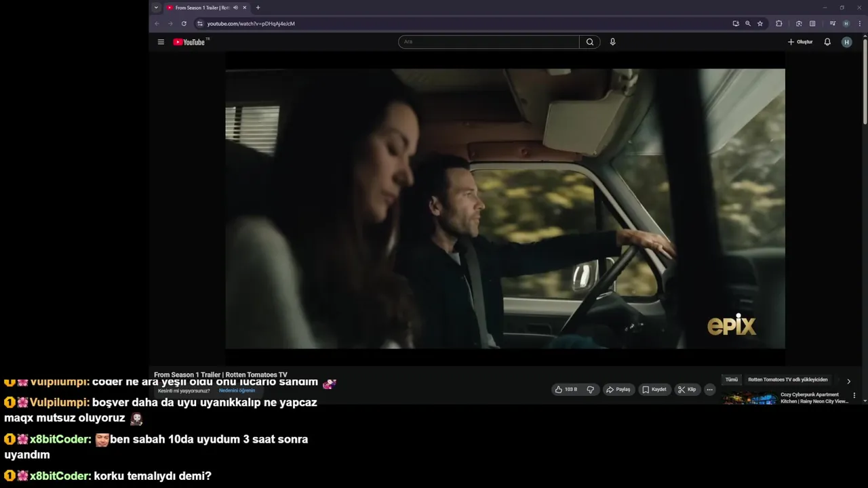Close the From Season 1 Trailer tab
The height and width of the screenshot is (488, 868).
[x=245, y=7]
